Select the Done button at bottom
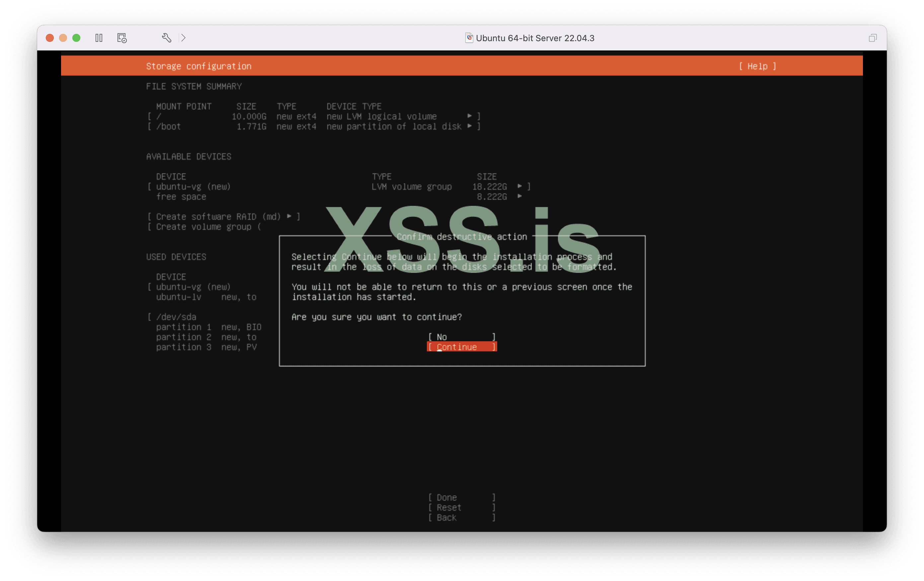 click(x=462, y=497)
